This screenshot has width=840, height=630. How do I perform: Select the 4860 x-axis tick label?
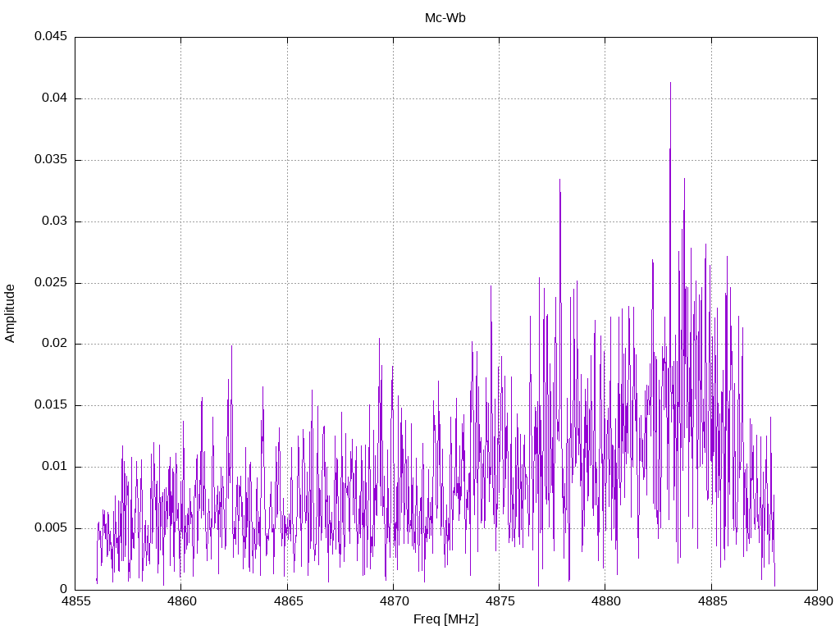[181, 603]
